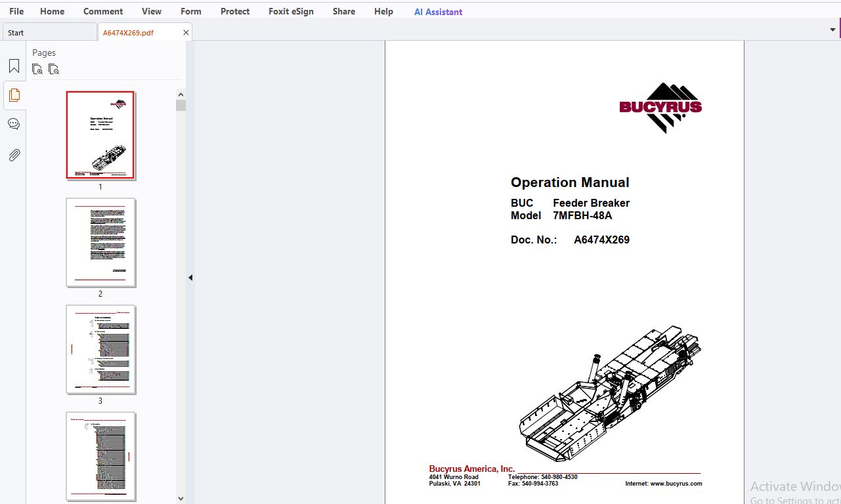Screen dimensions: 841x504
Task: Open the View ribbon tab
Action: pyautogui.click(x=152, y=11)
